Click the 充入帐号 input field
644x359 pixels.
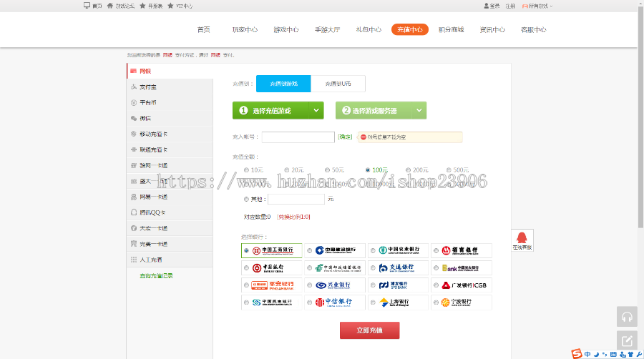298,137
